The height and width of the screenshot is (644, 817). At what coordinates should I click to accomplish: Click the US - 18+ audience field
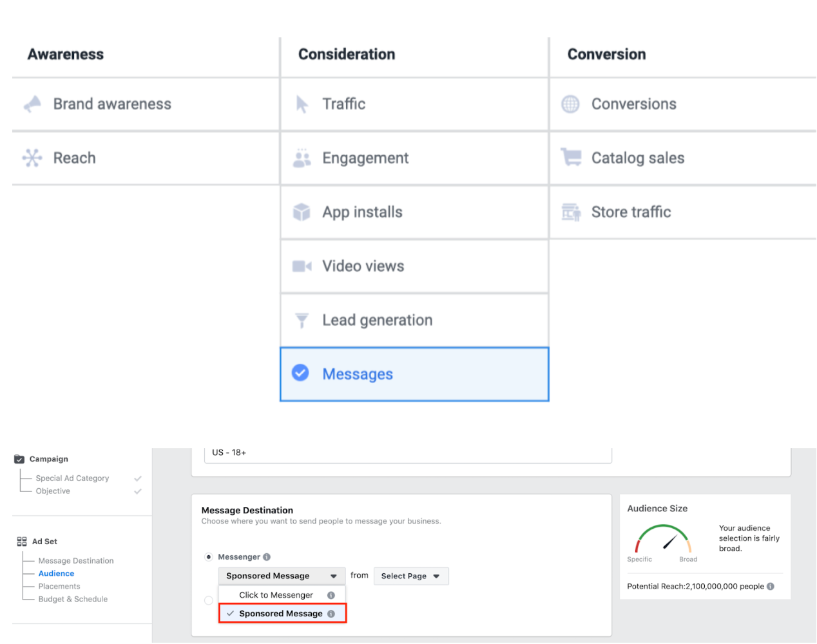407,453
